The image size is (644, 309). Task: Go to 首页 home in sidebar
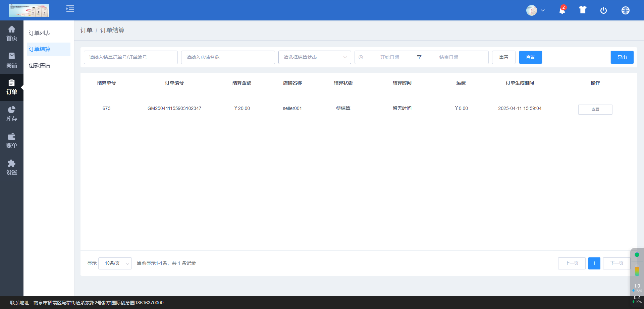pos(12,34)
